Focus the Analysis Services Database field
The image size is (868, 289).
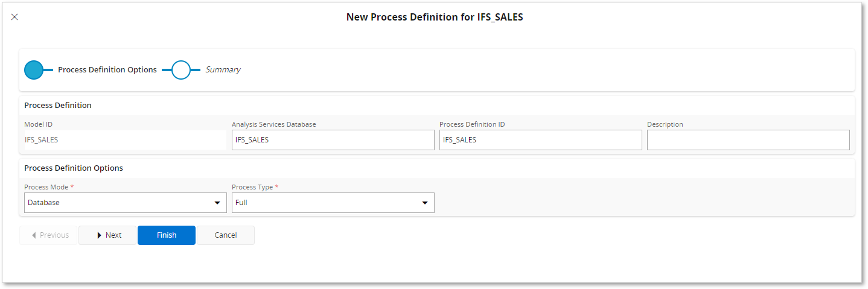coord(333,140)
